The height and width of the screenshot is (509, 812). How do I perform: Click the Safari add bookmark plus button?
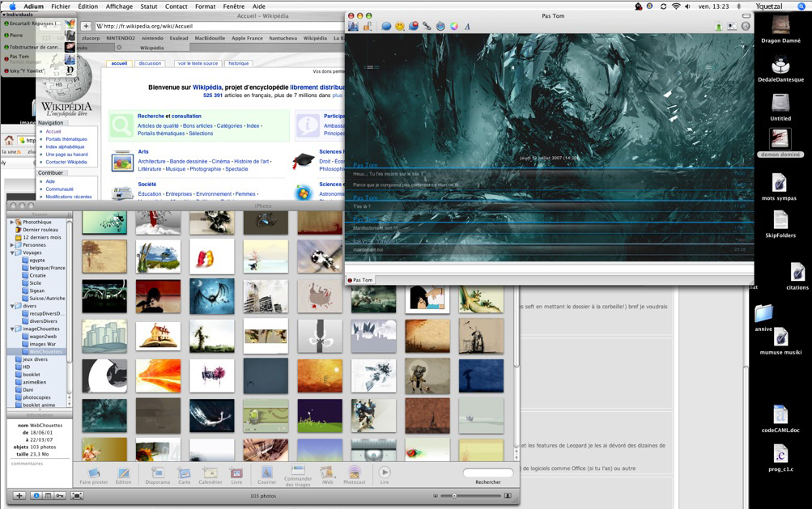click(x=86, y=26)
